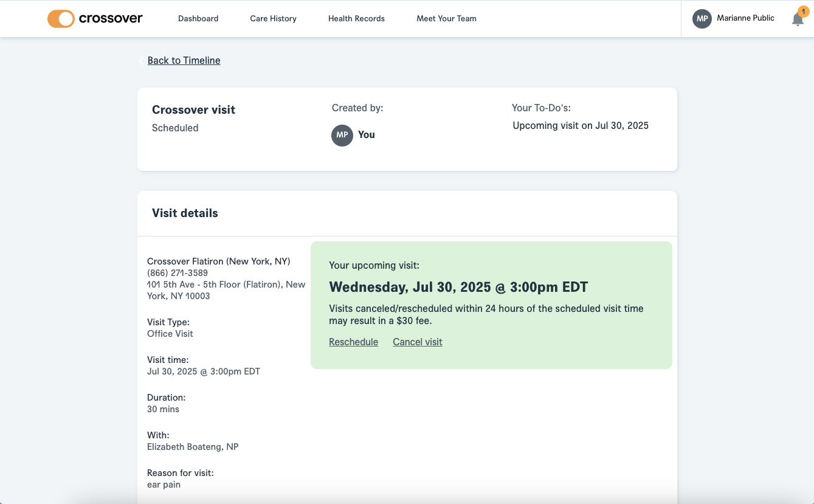This screenshot has height=504, width=814.
Task: Click the Scheduled status text
Action: point(175,128)
